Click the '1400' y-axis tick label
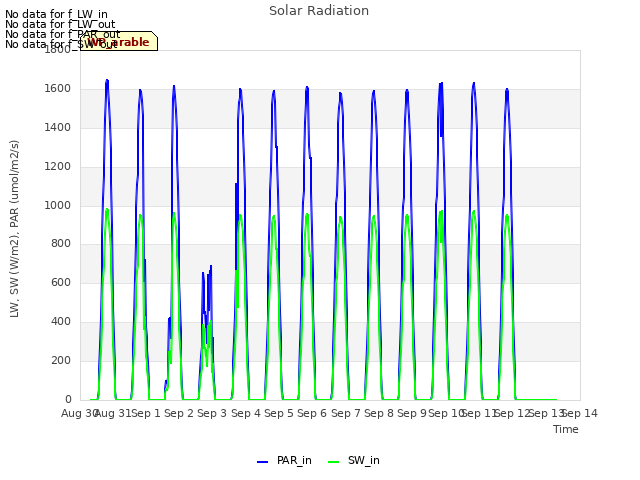Viewport: 640px width, 480px height. point(58,128)
